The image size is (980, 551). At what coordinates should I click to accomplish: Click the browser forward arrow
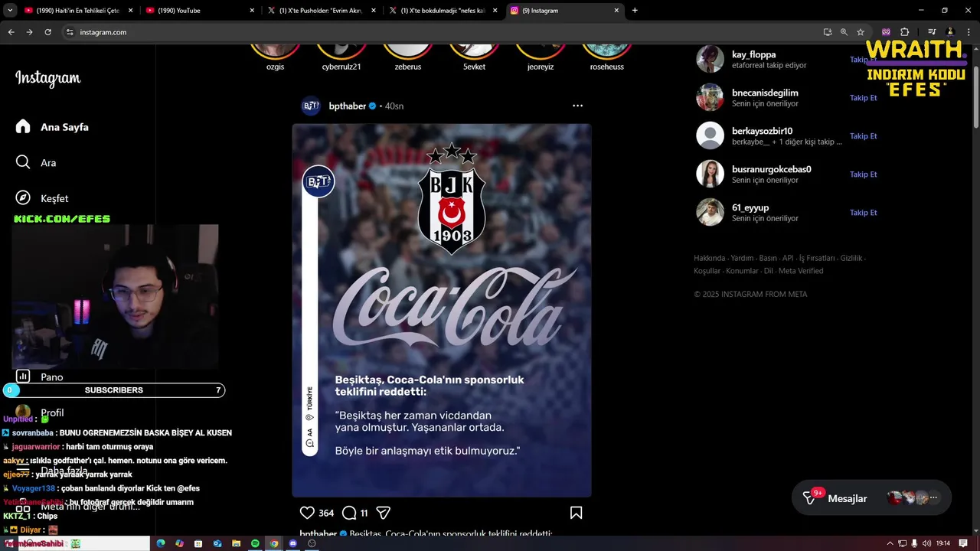click(29, 32)
